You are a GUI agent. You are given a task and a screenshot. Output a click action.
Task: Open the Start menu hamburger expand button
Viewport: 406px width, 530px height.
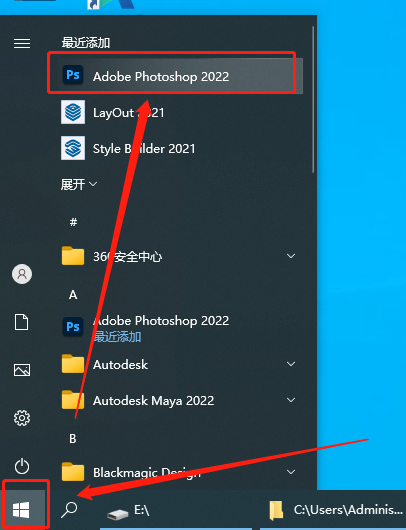[22, 44]
